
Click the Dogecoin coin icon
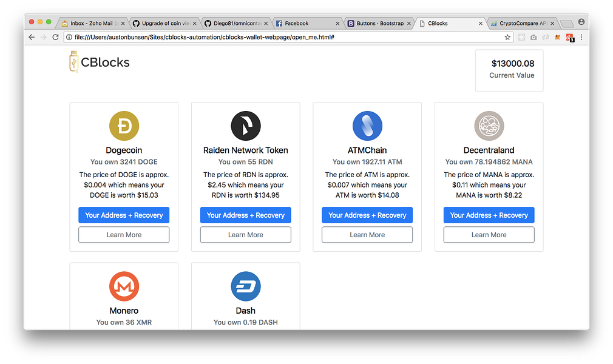pyautogui.click(x=124, y=126)
